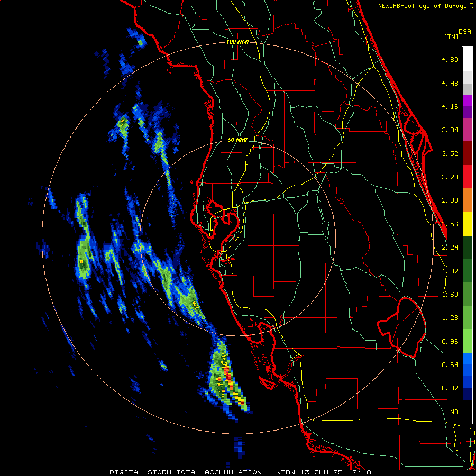
Task: Click the black ND legend segment
Action: click(x=467, y=411)
